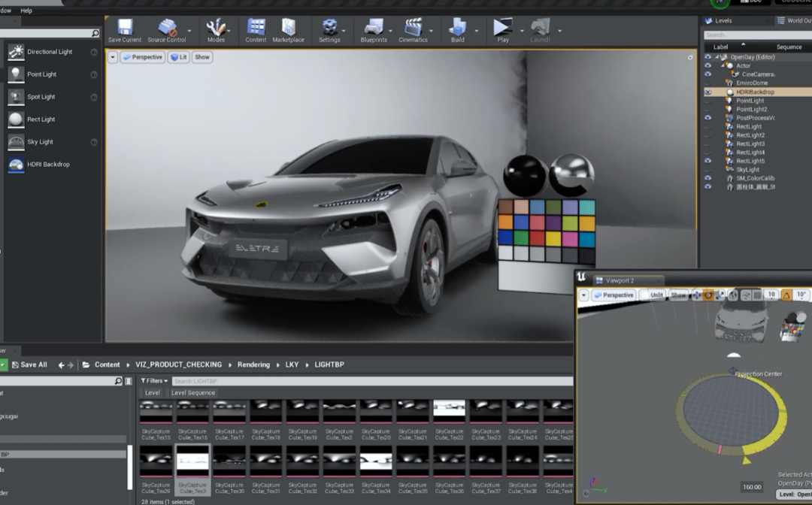Viewport: 812px width, 505px height.
Task: Open the Filters dropdown in Content Browser
Action: pos(154,381)
